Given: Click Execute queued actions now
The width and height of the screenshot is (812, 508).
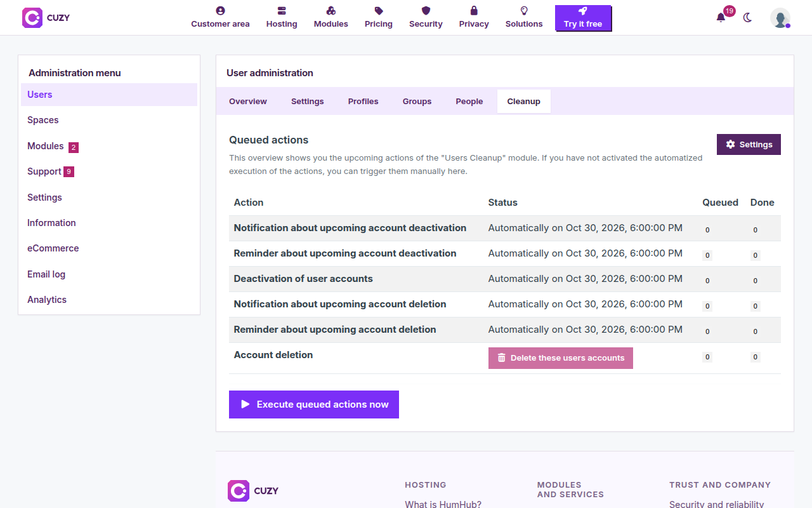Looking at the screenshot, I should click(x=314, y=404).
